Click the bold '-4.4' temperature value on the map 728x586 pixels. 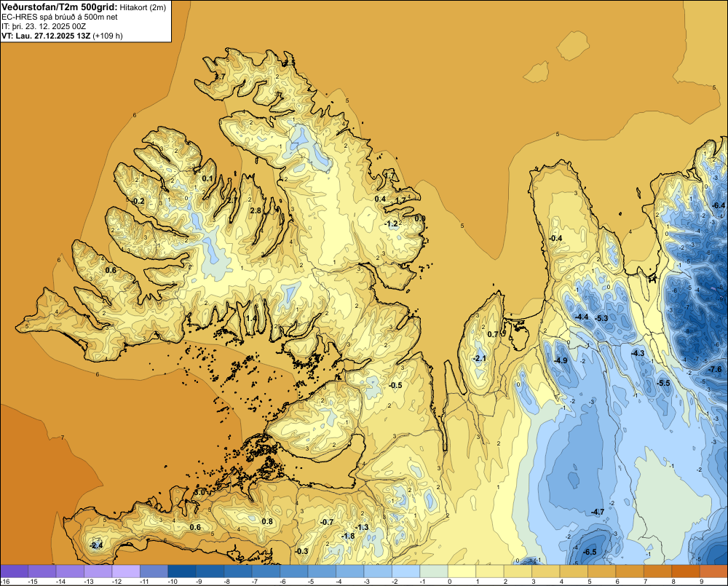click(582, 317)
